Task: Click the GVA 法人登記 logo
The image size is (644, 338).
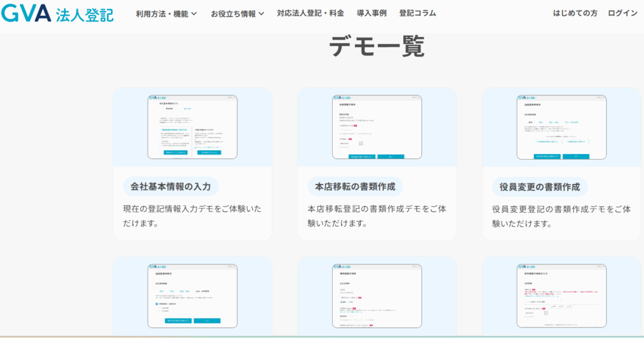Action: 57,13
